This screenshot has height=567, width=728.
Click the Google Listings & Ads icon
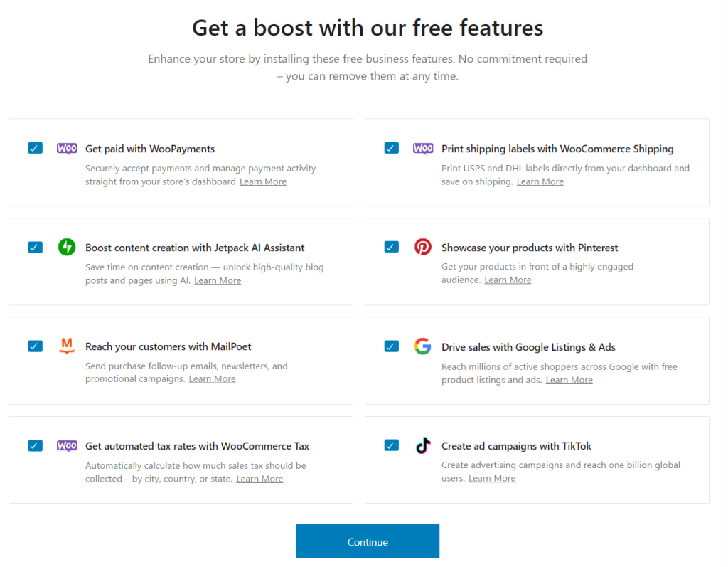422,346
